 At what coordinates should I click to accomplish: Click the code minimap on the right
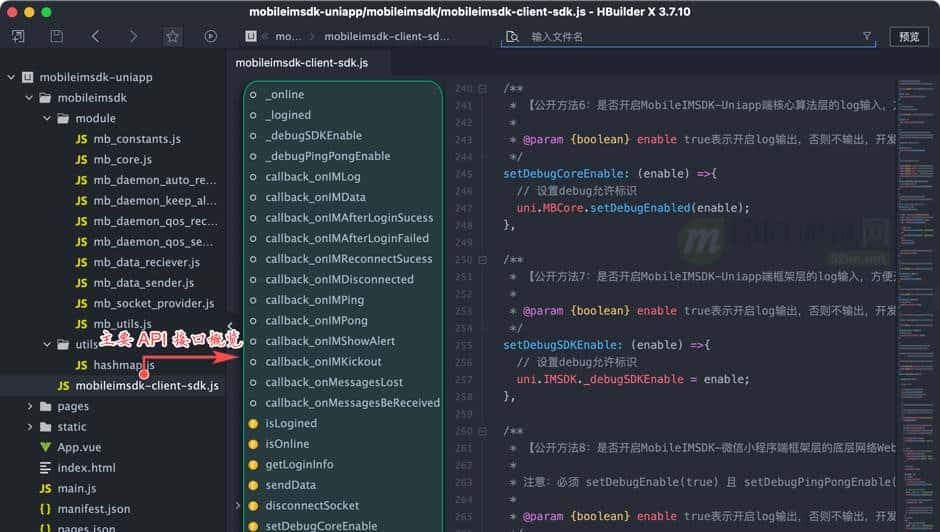tap(915, 303)
